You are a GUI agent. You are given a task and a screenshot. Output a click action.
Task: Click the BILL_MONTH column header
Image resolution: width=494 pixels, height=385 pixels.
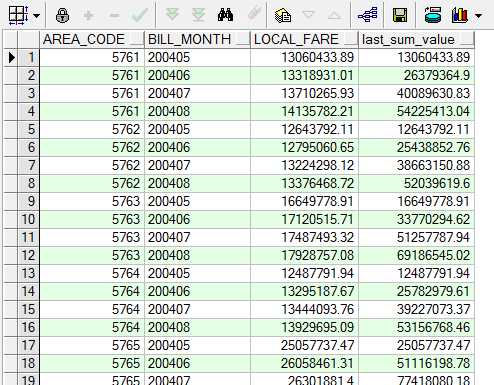click(x=197, y=39)
